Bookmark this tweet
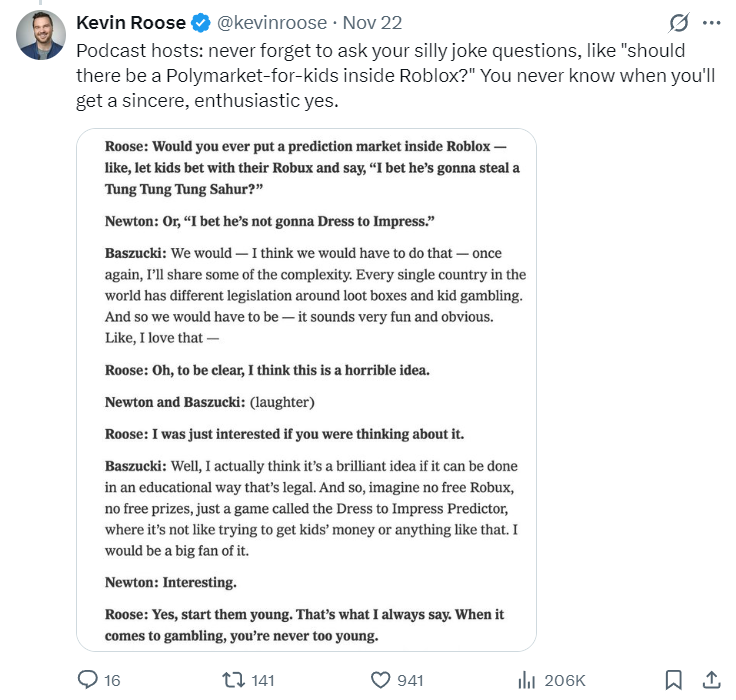736x700 pixels. [673, 680]
